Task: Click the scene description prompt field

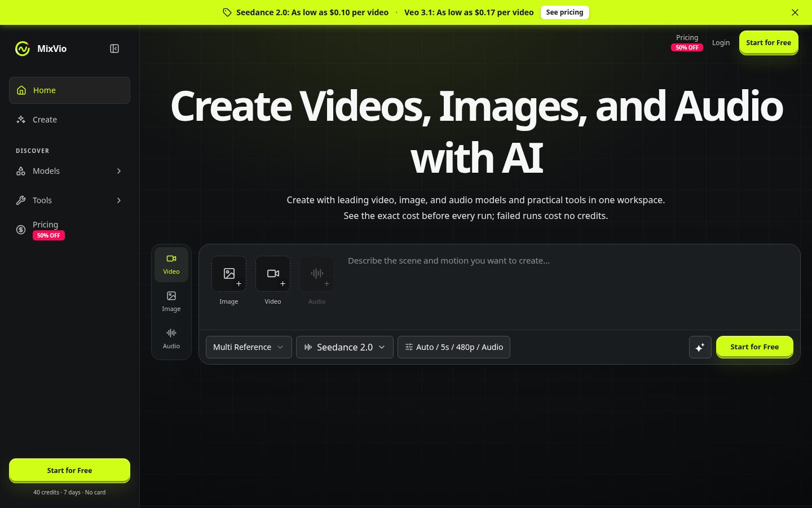Action: pos(568,288)
